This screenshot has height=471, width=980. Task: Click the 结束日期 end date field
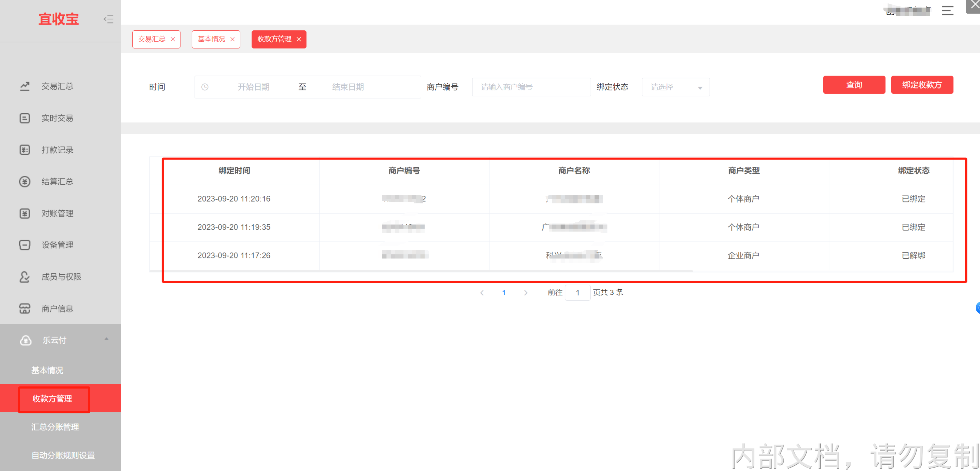pos(348,87)
